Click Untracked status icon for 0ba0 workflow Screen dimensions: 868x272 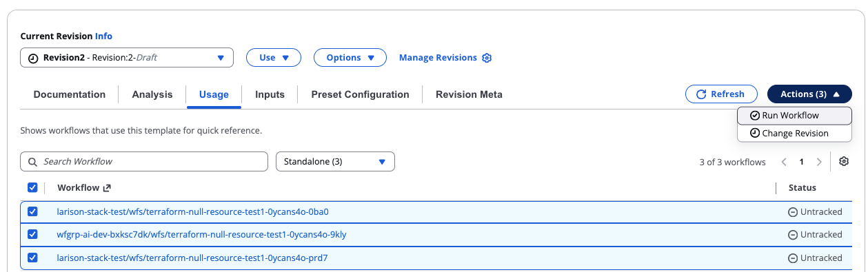click(793, 212)
